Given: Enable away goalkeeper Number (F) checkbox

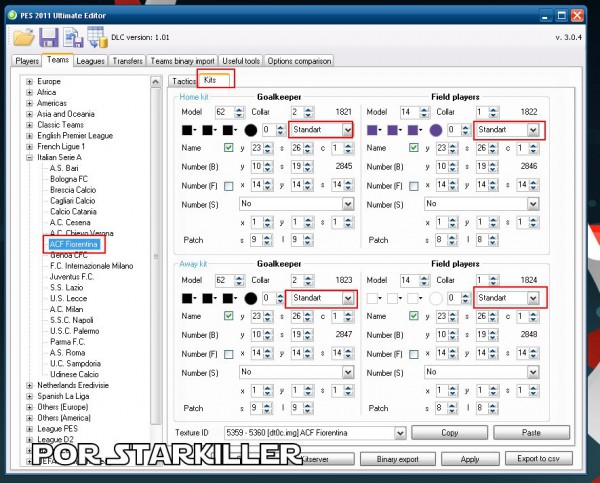Looking at the screenshot, I should (228, 354).
